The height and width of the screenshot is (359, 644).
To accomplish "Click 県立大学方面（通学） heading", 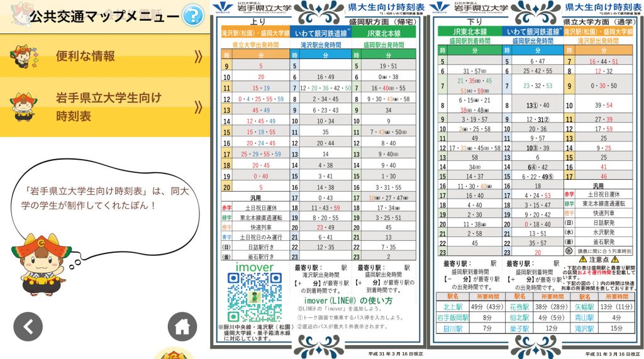I will 598,21.
